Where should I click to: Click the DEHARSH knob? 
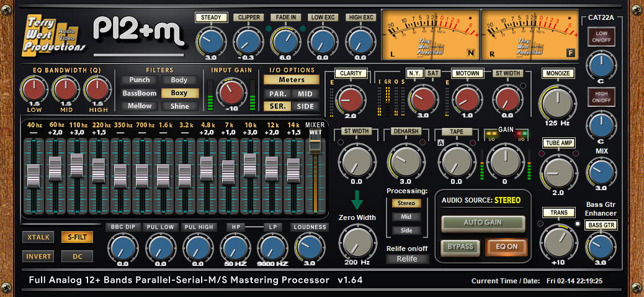click(x=406, y=162)
